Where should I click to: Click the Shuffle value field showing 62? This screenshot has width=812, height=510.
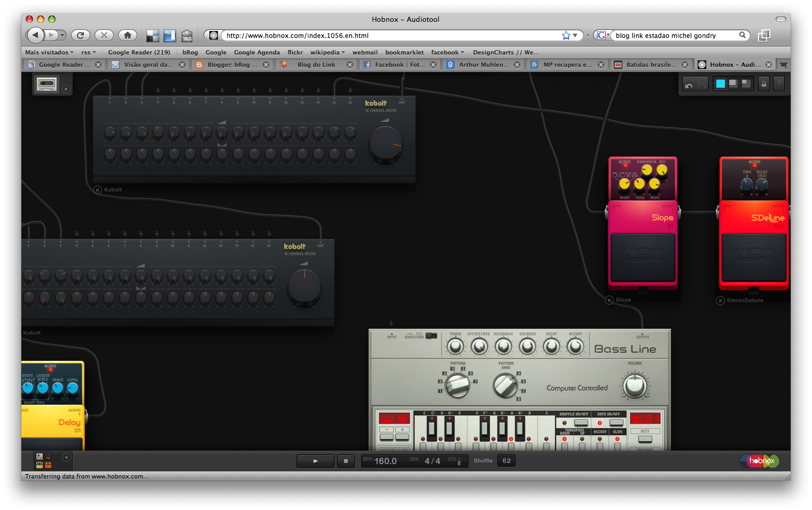506,461
